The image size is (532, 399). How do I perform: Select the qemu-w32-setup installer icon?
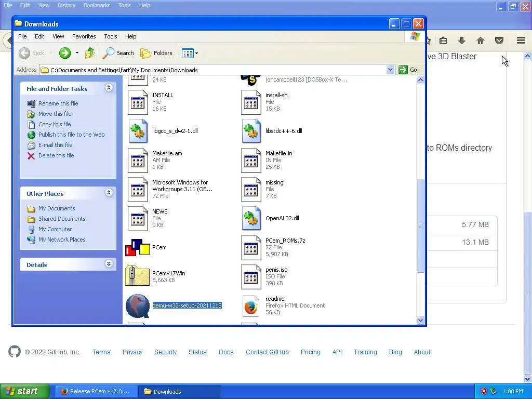coord(138,305)
